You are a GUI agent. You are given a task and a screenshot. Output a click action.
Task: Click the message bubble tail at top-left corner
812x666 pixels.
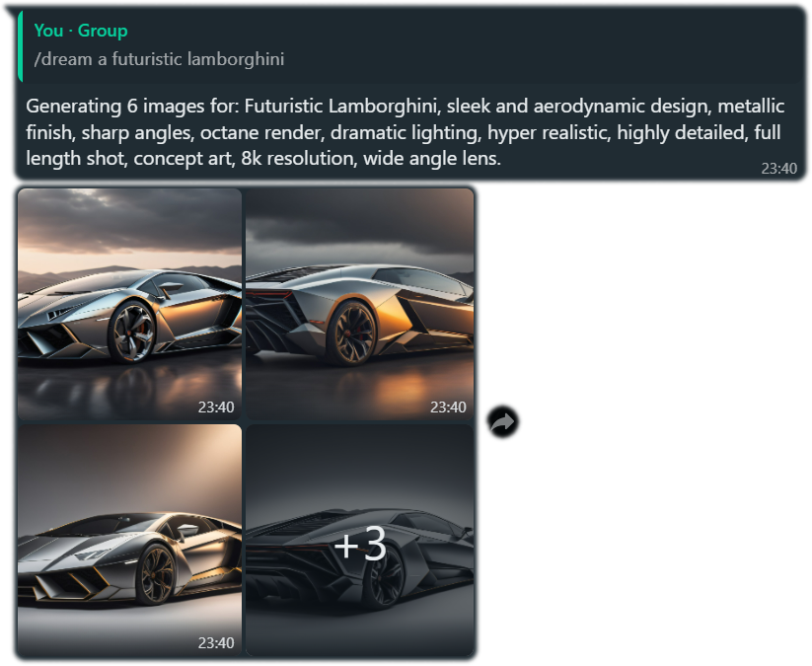tap(10, 12)
